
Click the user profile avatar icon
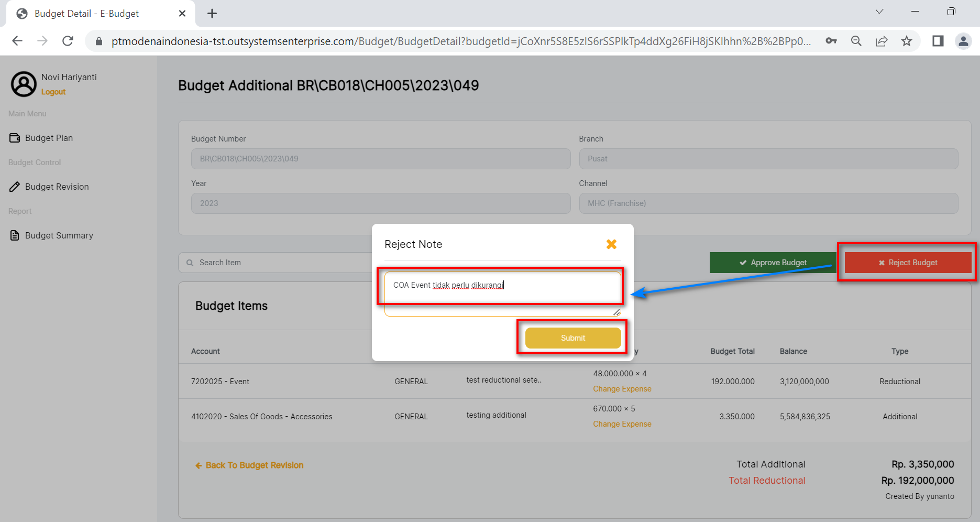pyautogui.click(x=24, y=84)
